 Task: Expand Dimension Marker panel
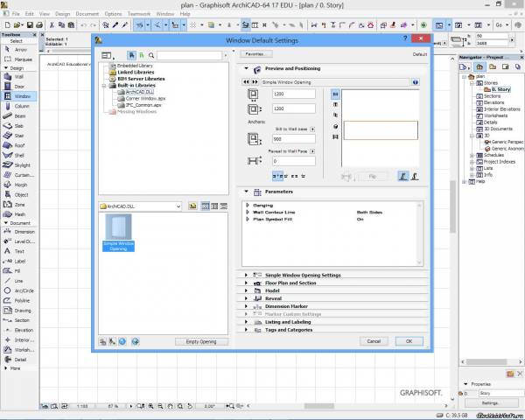[246, 306]
